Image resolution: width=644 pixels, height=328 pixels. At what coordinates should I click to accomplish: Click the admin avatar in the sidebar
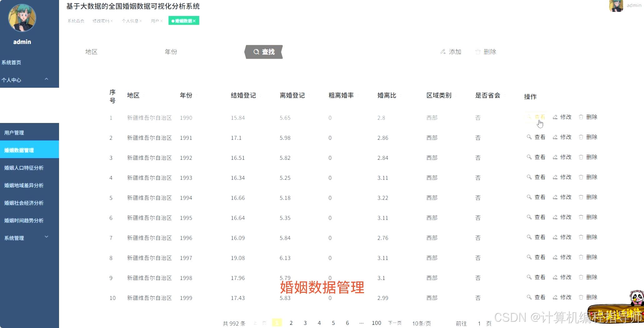(x=22, y=18)
